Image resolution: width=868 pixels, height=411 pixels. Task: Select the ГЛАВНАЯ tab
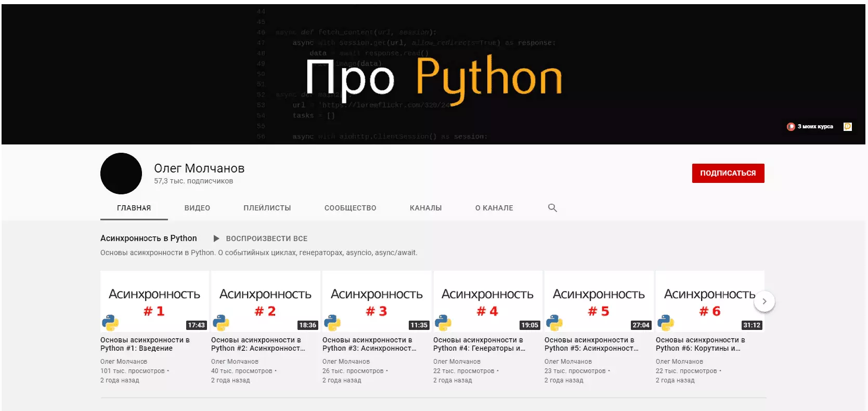pos(134,208)
